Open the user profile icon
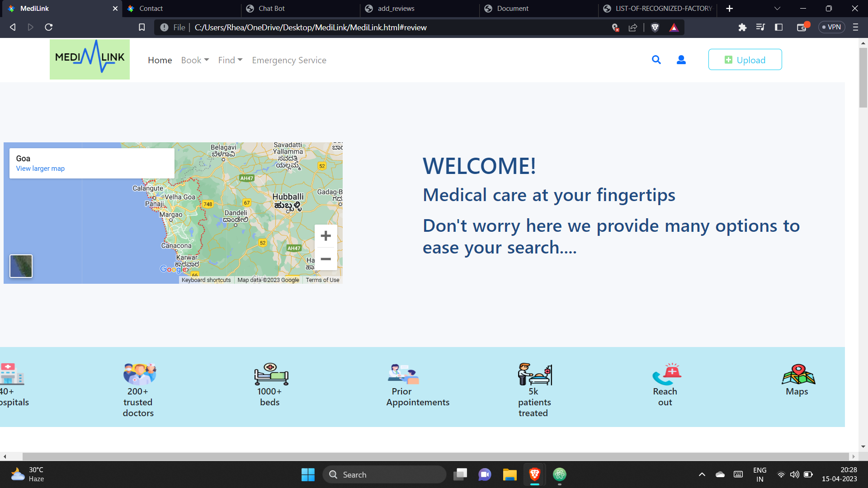Viewport: 868px width, 488px height. pyautogui.click(x=681, y=60)
